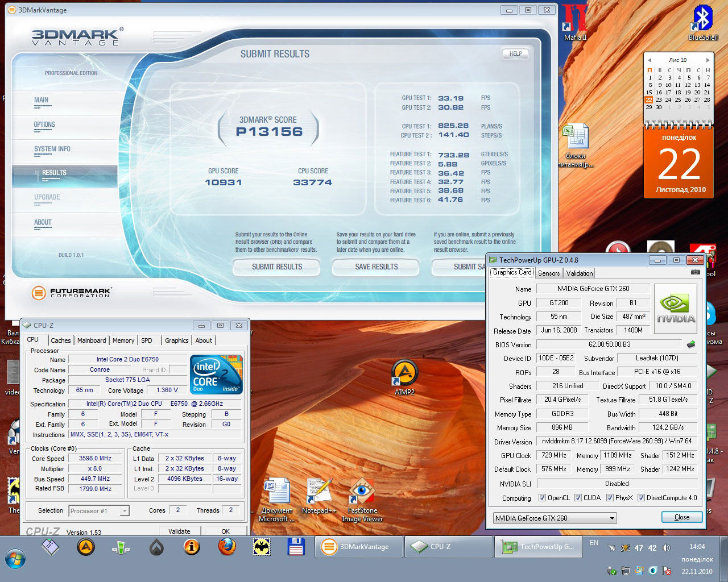Image resolution: width=728 pixels, height=582 pixels.
Task: Click the CPU-Z title bar icon
Action: 27,325
